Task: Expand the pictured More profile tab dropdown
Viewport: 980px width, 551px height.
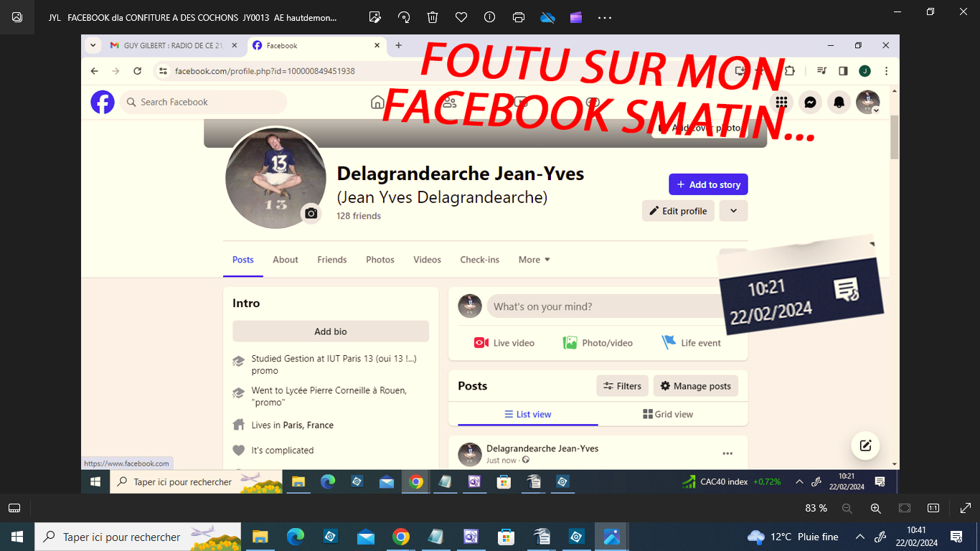Action: click(x=534, y=260)
